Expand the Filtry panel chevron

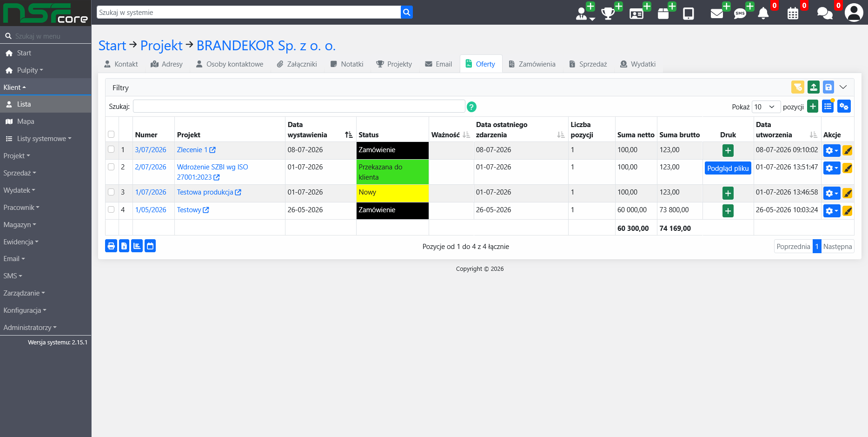(843, 87)
